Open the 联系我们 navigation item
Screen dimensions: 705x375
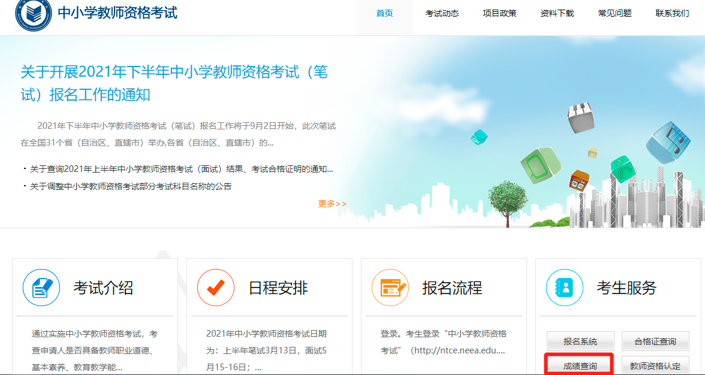click(x=672, y=13)
